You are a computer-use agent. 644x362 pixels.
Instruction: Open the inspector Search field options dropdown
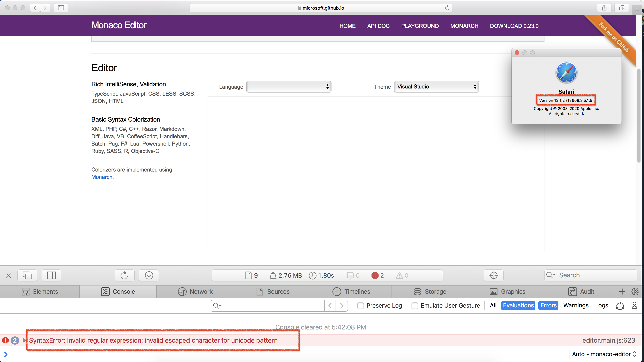click(x=550, y=275)
